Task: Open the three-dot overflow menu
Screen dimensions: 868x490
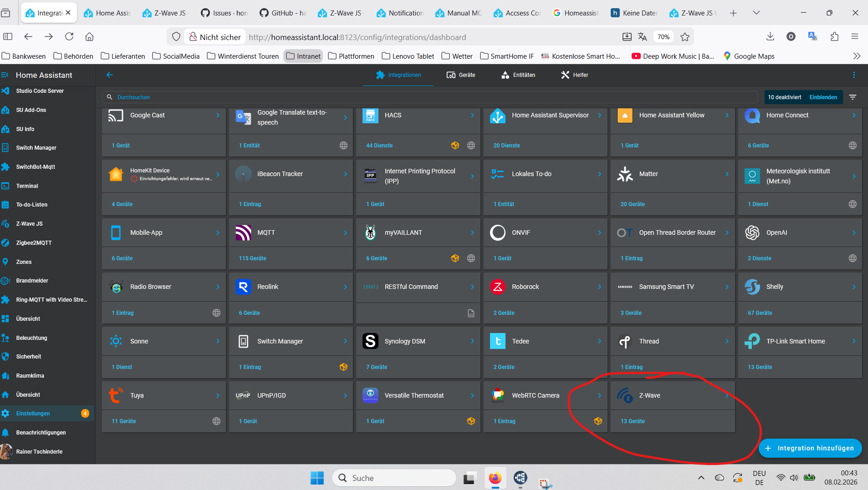Action: tap(854, 75)
